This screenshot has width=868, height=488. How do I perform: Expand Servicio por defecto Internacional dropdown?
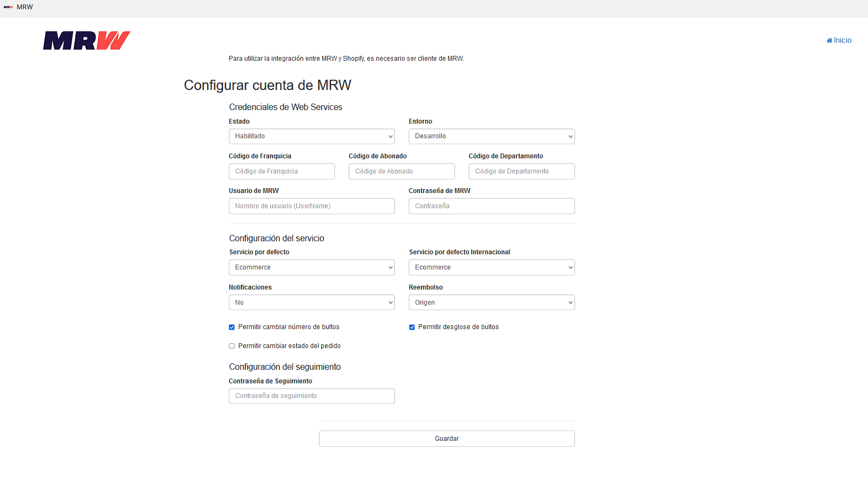click(x=492, y=267)
